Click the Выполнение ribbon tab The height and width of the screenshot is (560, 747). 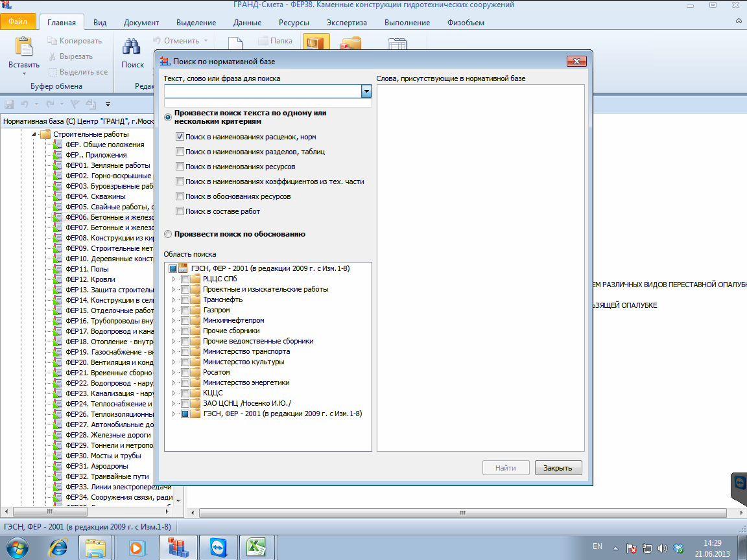click(407, 23)
